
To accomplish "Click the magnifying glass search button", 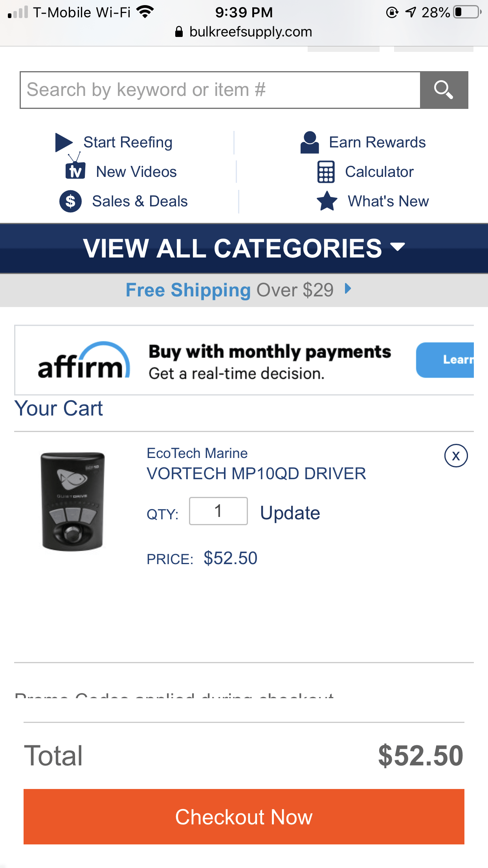I will point(444,90).
